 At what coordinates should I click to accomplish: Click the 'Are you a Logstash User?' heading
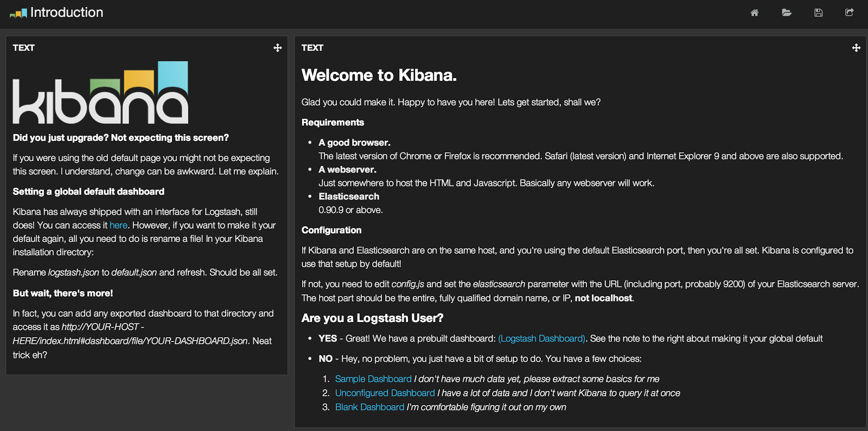[x=372, y=318]
